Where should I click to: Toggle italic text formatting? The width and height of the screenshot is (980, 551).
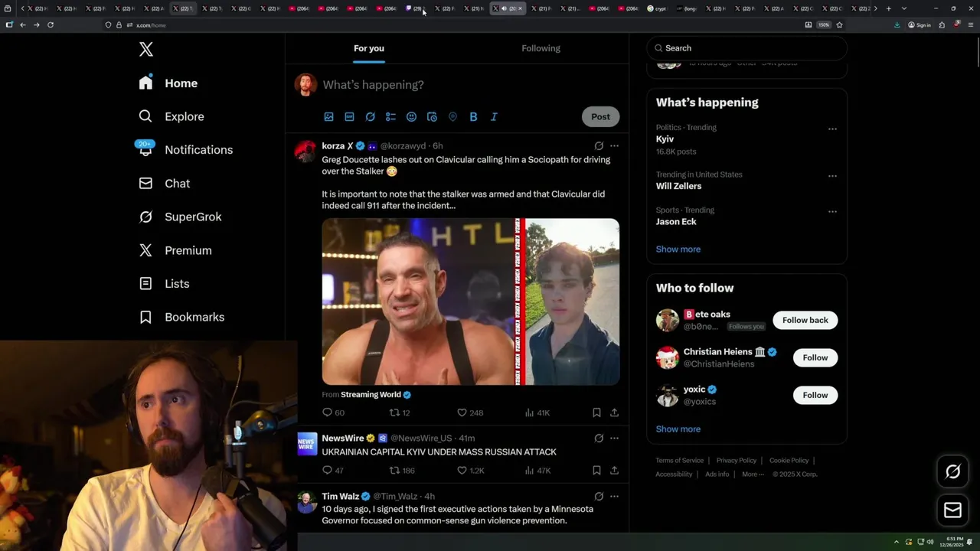click(494, 117)
